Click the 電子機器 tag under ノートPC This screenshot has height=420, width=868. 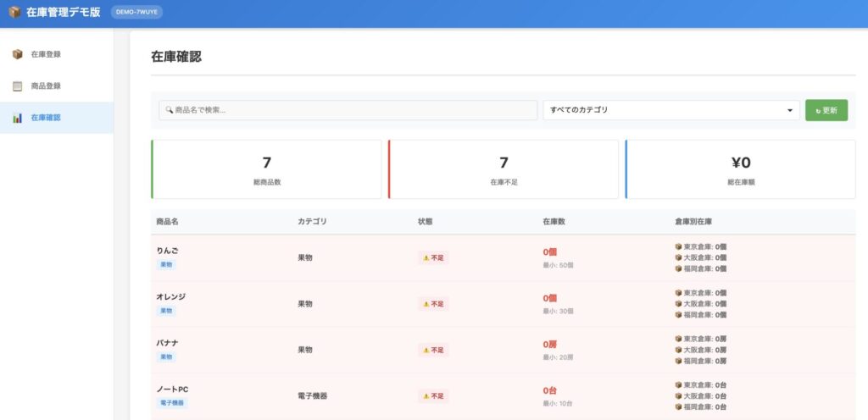click(x=172, y=403)
